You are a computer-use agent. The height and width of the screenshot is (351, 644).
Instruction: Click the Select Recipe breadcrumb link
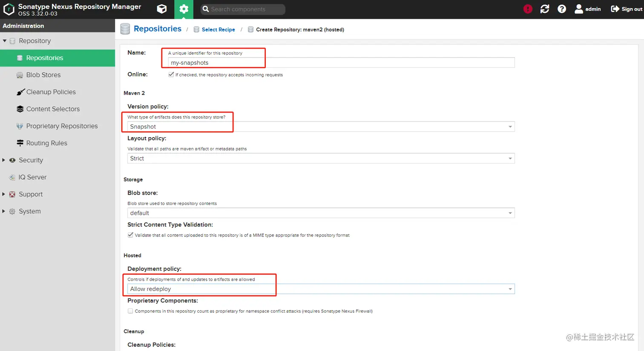click(218, 29)
